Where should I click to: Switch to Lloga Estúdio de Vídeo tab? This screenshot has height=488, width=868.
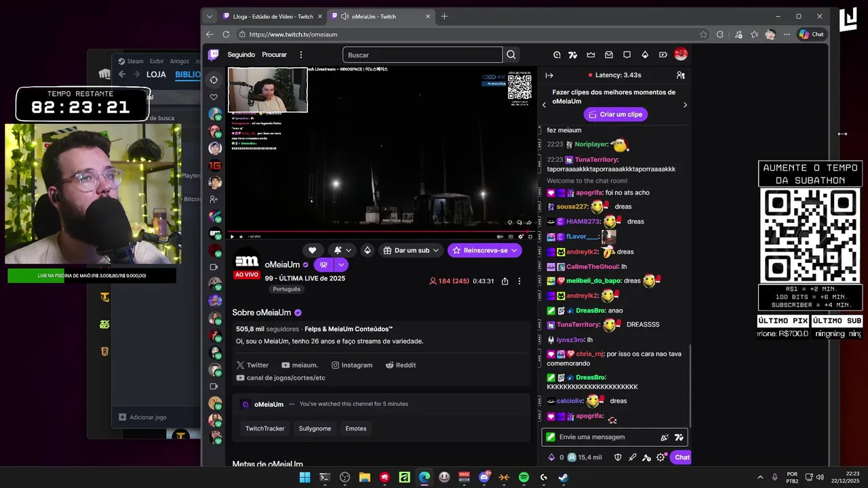pos(272,16)
